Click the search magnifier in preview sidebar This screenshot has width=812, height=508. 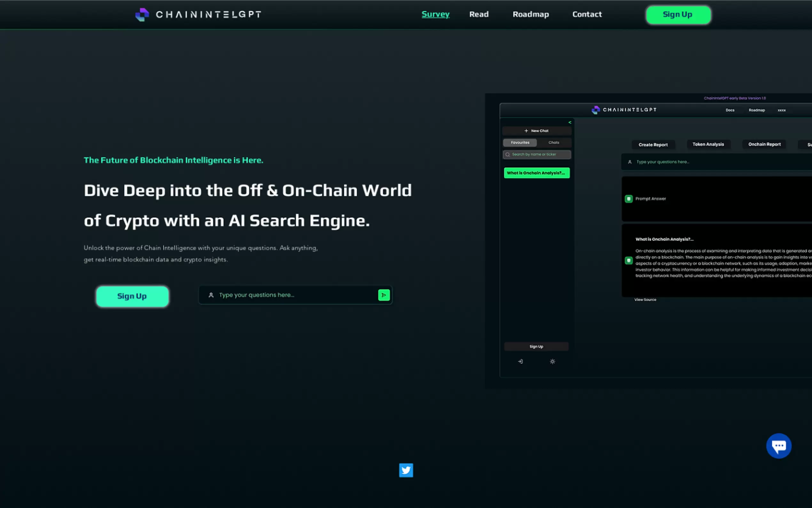(508, 155)
